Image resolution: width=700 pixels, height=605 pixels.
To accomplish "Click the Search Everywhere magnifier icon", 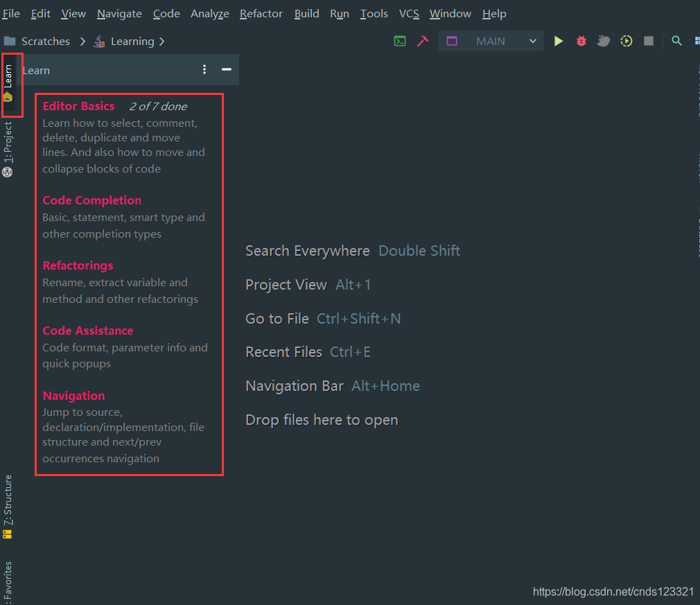I will click(676, 41).
